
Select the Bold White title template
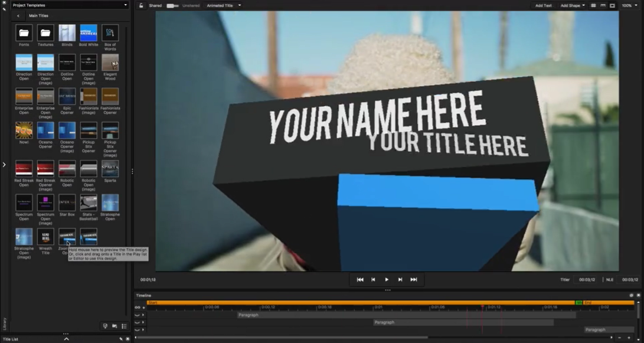tap(89, 33)
